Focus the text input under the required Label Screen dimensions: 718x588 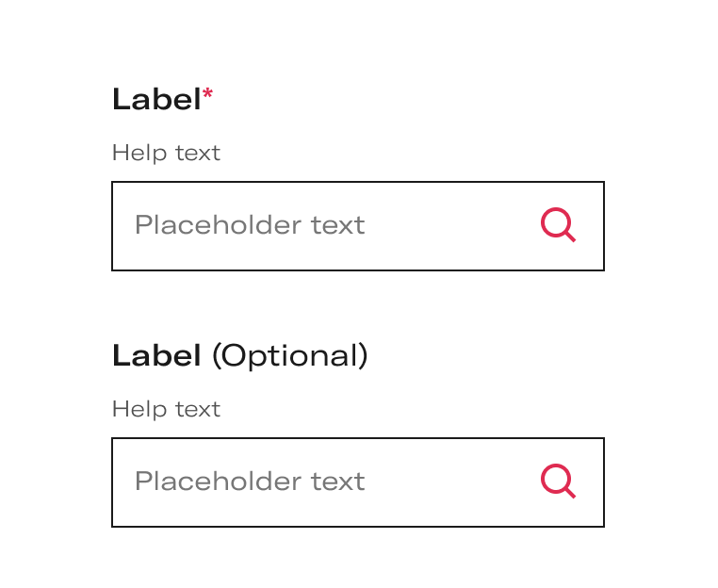click(x=358, y=226)
